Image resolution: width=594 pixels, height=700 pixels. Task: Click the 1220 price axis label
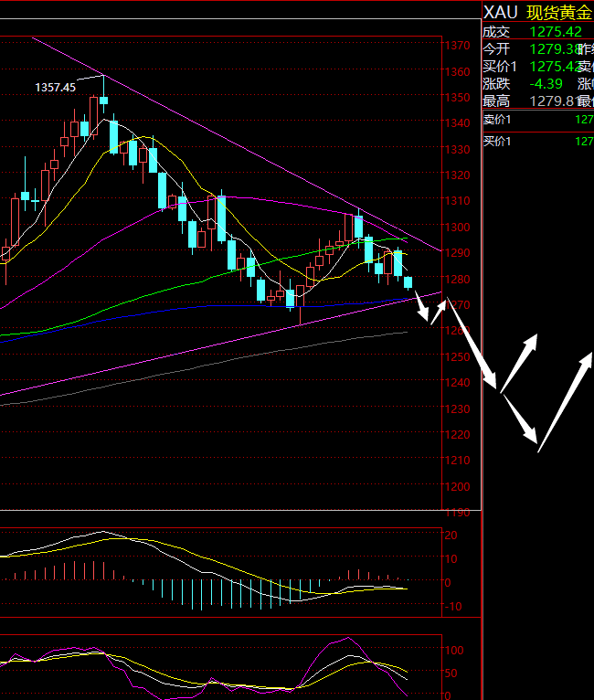pyautogui.click(x=458, y=434)
